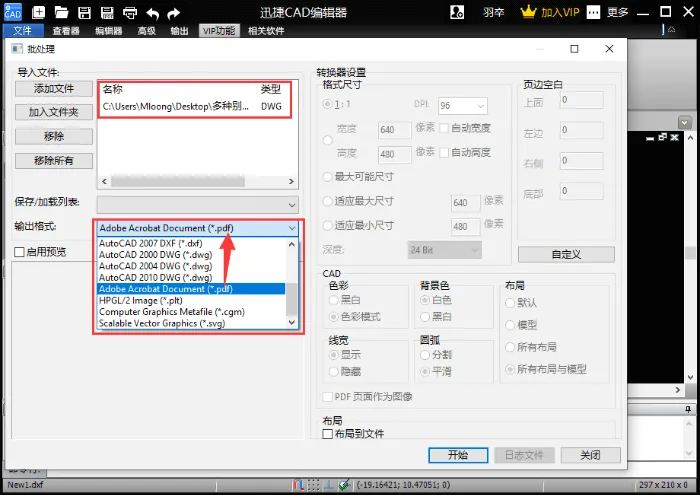Open the DPI dropdown showing 96

463,106
